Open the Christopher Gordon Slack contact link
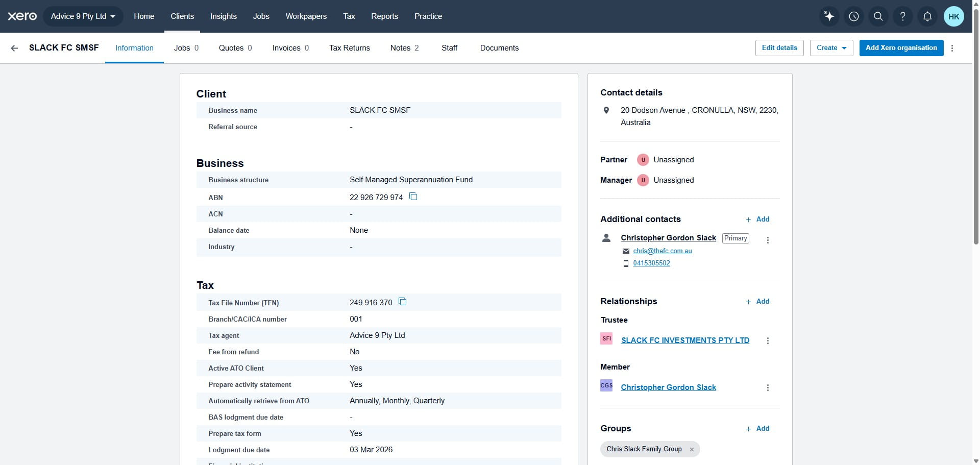The height and width of the screenshot is (465, 980). click(x=668, y=238)
